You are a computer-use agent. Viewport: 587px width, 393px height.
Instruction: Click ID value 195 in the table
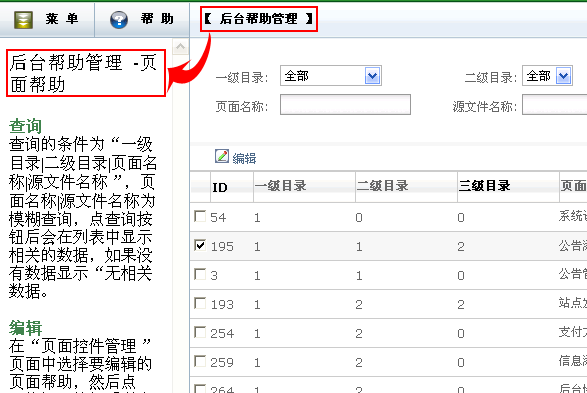point(222,247)
